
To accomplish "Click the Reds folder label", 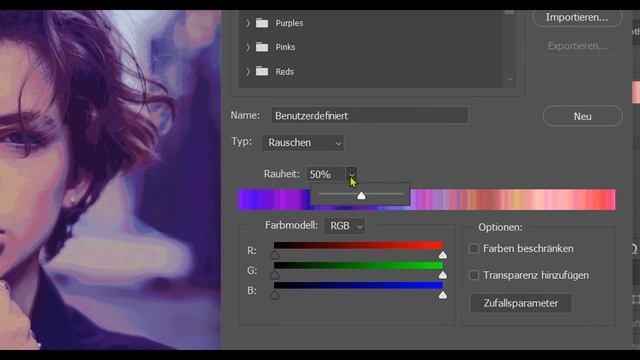I will point(284,72).
